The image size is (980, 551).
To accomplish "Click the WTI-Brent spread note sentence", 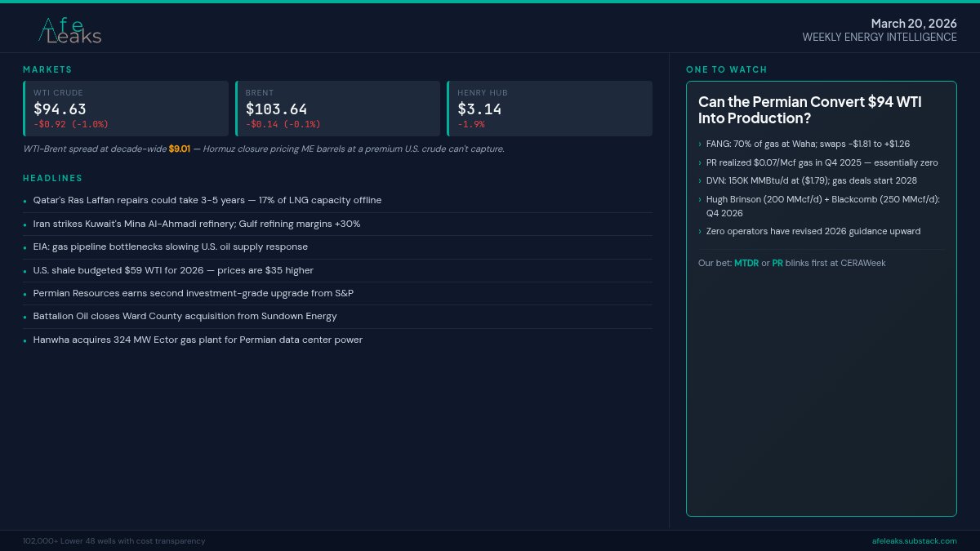I will [x=264, y=149].
